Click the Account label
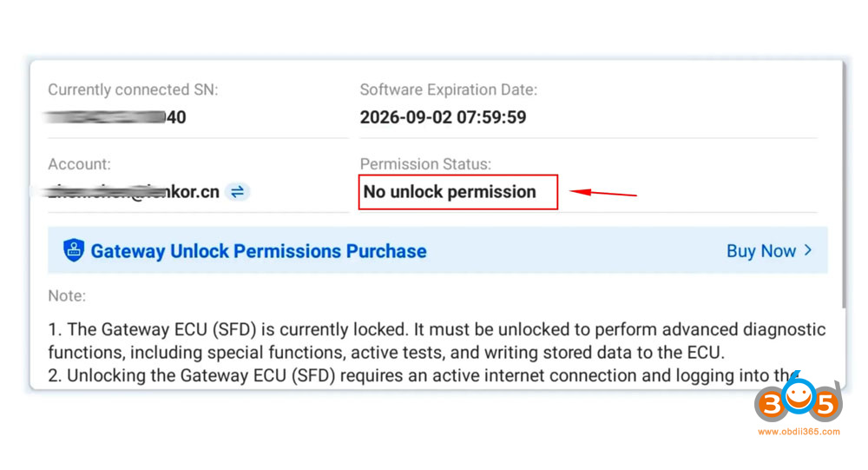The height and width of the screenshot is (470, 868). (79, 164)
